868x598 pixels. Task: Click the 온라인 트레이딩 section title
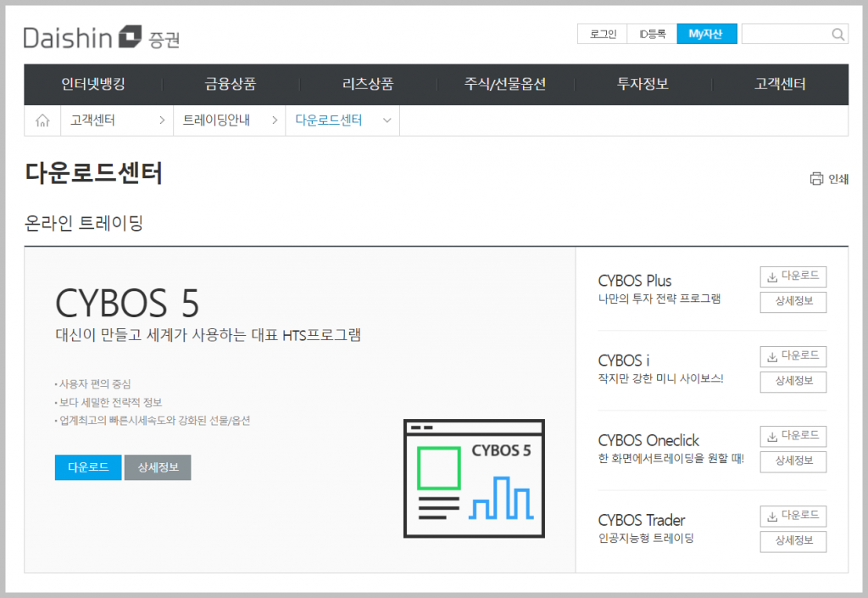[x=84, y=222]
